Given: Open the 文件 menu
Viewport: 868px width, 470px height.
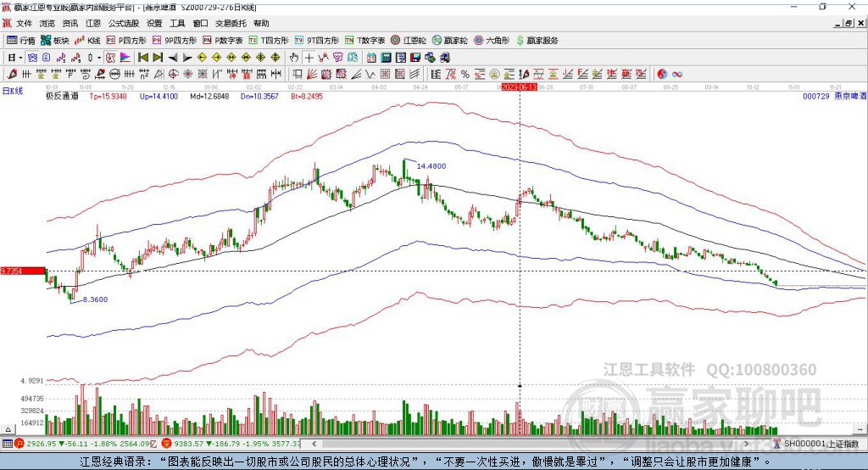Looking at the screenshot, I should click(x=24, y=23).
